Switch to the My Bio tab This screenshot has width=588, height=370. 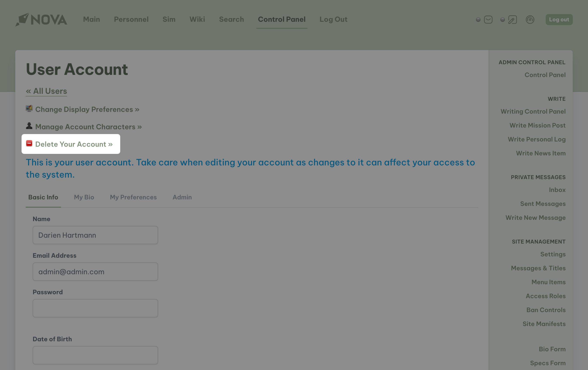tap(84, 197)
